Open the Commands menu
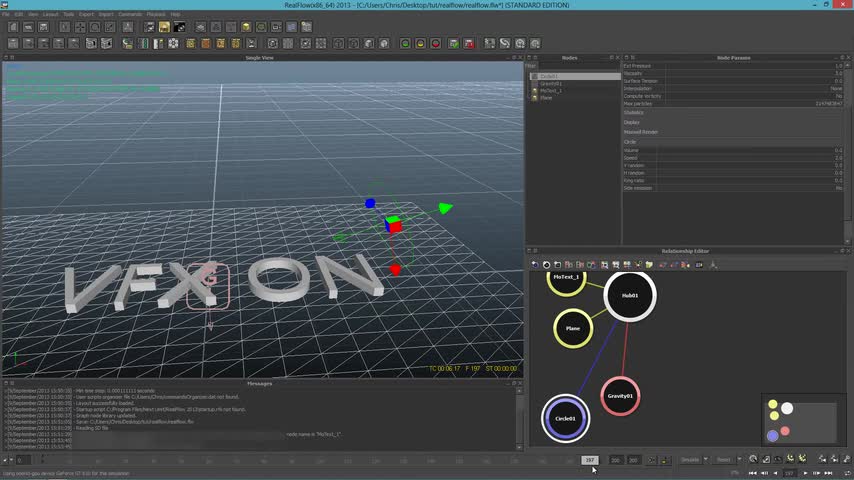The image size is (854, 480). (130, 14)
